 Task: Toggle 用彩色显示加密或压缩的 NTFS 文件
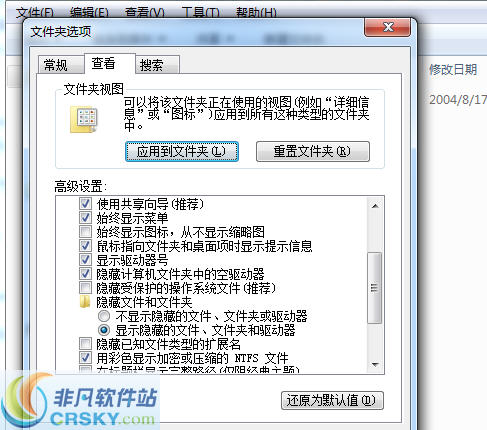pyautogui.click(x=85, y=358)
